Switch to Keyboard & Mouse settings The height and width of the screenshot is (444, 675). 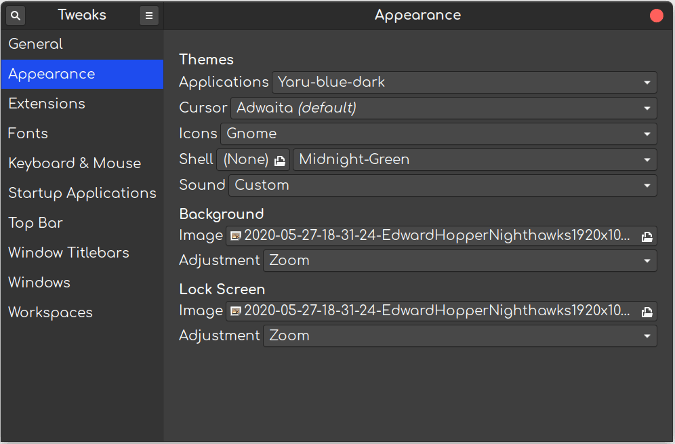pyautogui.click(x=74, y=163)
